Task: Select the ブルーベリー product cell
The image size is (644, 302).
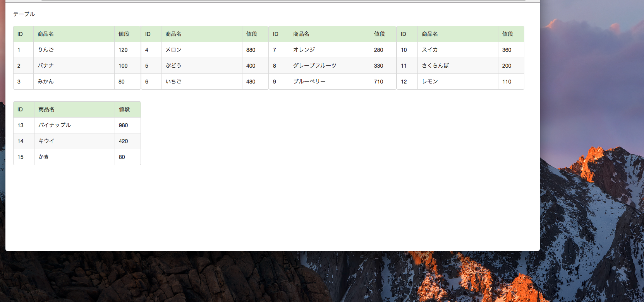Action: 330,82
